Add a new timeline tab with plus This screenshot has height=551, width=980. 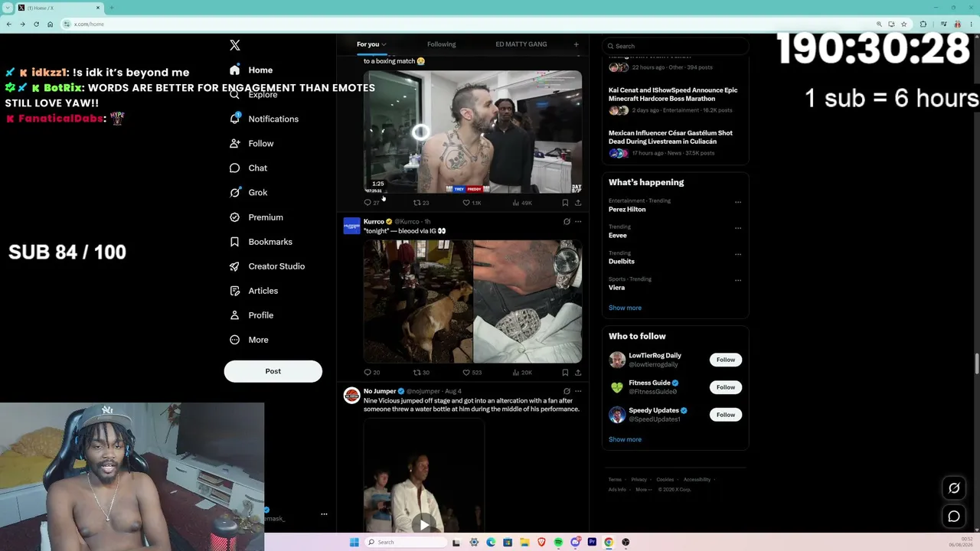(x=577, y=44)
